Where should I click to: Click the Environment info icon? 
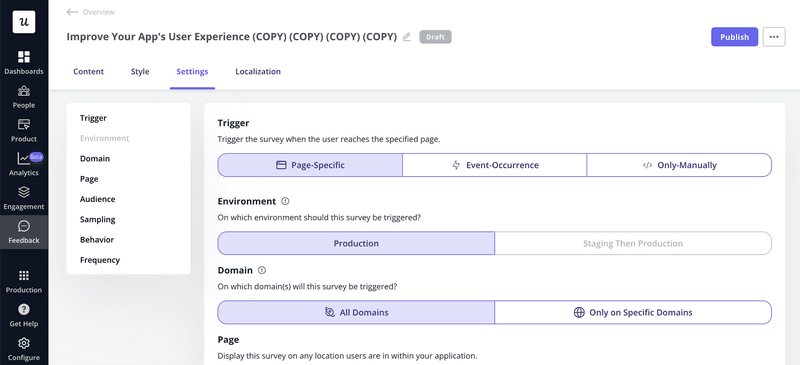[285, 201]
